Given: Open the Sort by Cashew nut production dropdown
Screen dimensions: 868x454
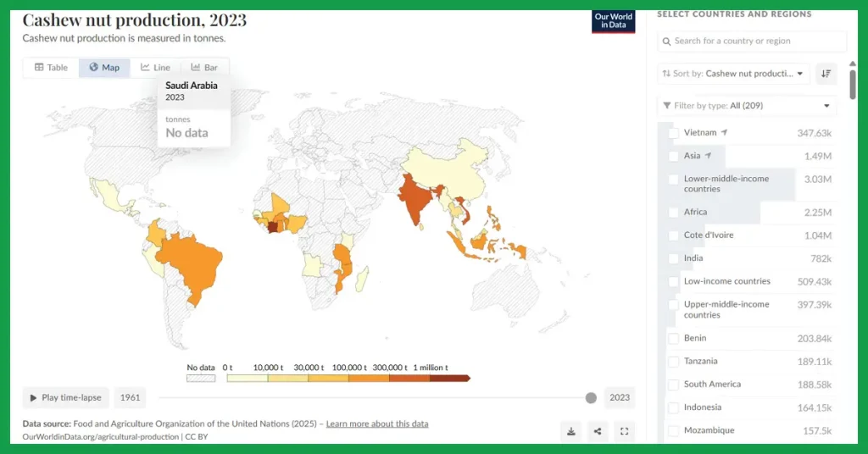Looking at the screenshot, I should point(733,74).
